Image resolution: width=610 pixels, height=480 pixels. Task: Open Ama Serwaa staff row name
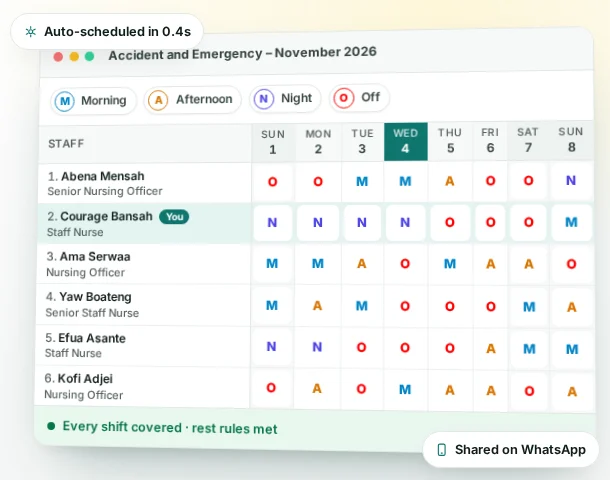click(95, 257)
